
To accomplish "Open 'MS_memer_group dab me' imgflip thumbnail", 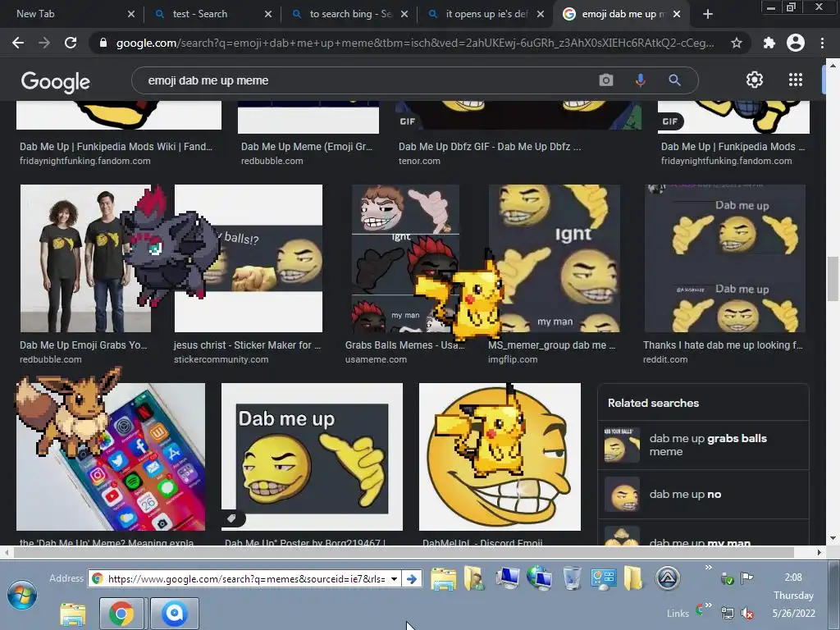I will point(555,258).
